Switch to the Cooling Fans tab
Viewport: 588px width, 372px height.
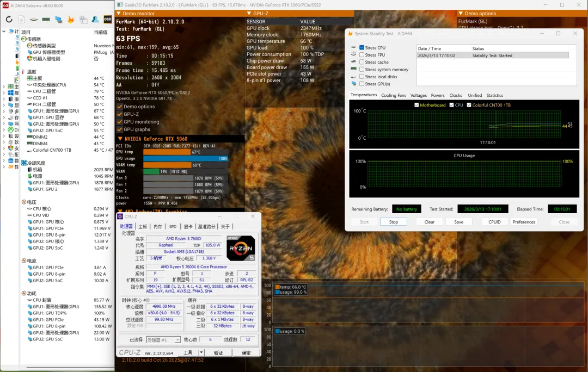pos(394,95)
